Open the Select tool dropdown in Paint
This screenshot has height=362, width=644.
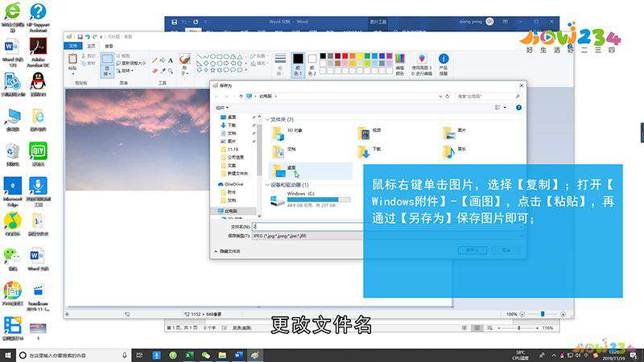(107, 72)
